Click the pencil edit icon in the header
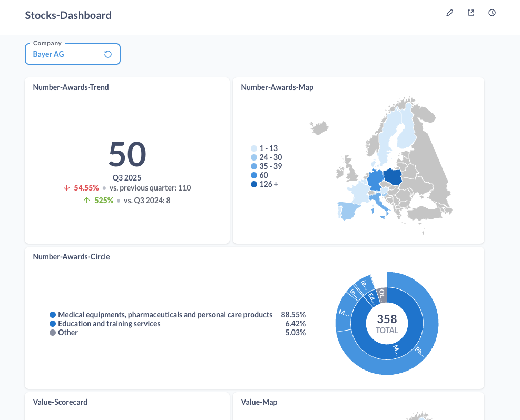 click(x=449, y=13)
